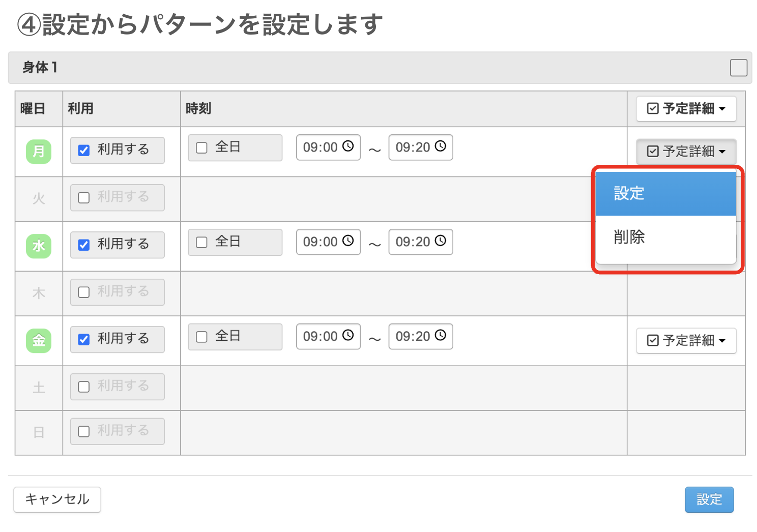
Task: Click the clock icon in Wednesday's 09:20 field
Action: click(x=441, y=242)
